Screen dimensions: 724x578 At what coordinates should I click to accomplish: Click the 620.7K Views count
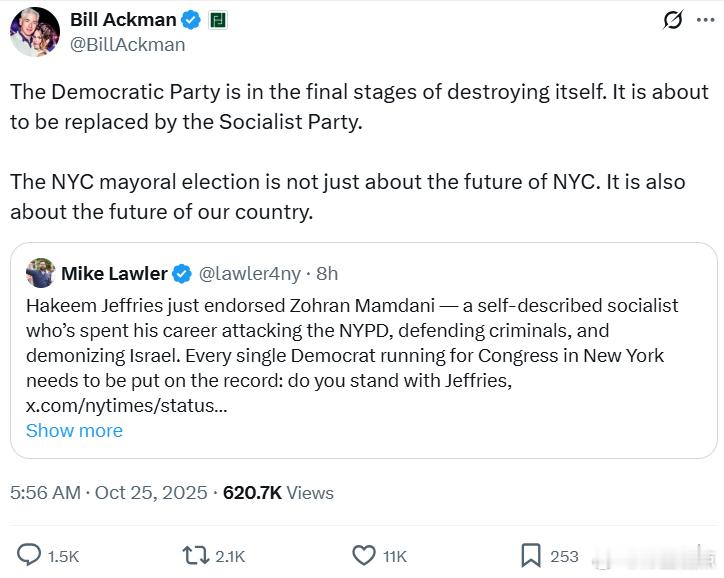(x=278, y=492)
